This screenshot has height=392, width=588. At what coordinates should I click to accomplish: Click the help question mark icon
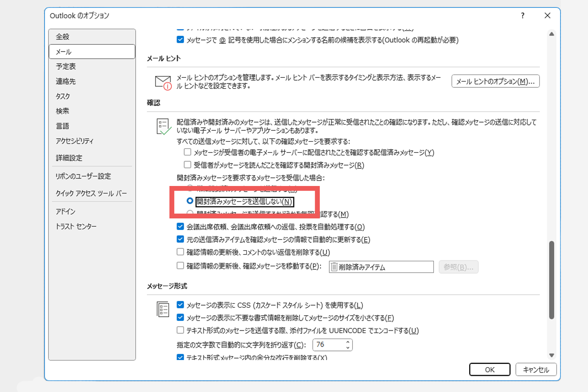pos(523,16)
